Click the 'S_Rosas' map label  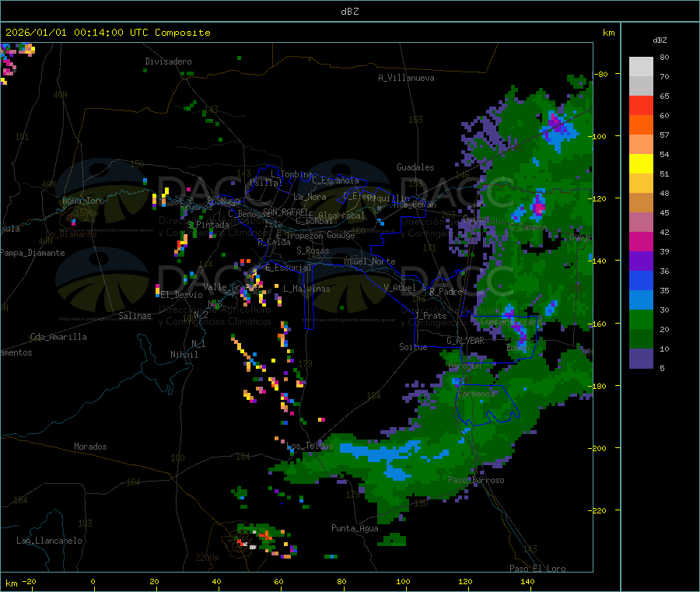(313, 250)
